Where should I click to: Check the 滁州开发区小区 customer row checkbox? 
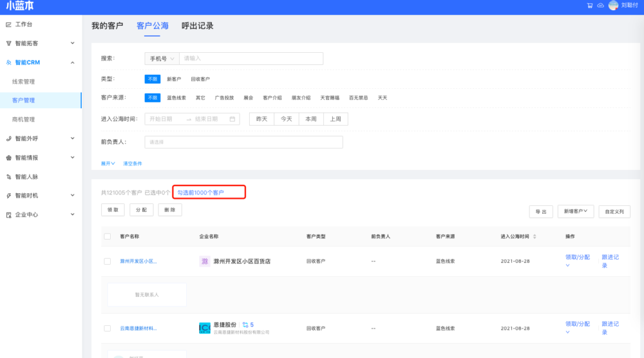[107, 261]
